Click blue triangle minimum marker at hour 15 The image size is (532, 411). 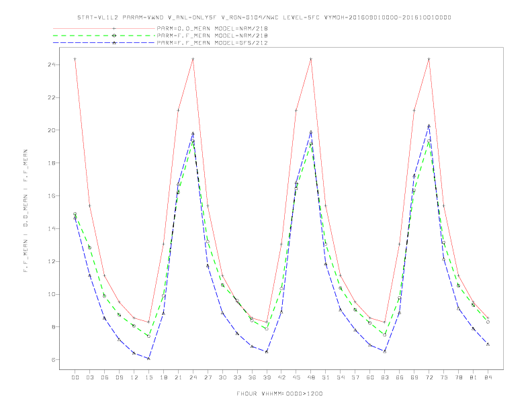(148, 359)
